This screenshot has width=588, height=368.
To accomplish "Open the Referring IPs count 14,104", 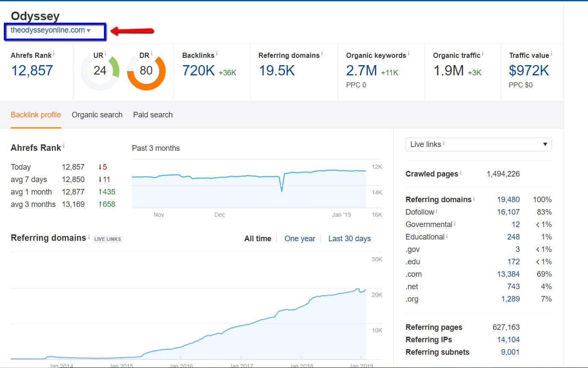I will pos(508,340).
